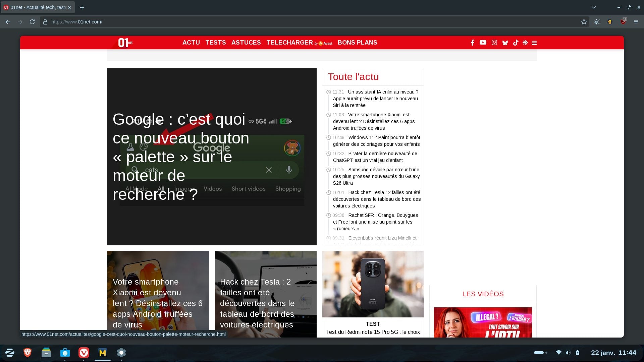Image resolution: width=644 pixels, height=362 pixels.
Task: Reload the current page
Action: point(32,22)
